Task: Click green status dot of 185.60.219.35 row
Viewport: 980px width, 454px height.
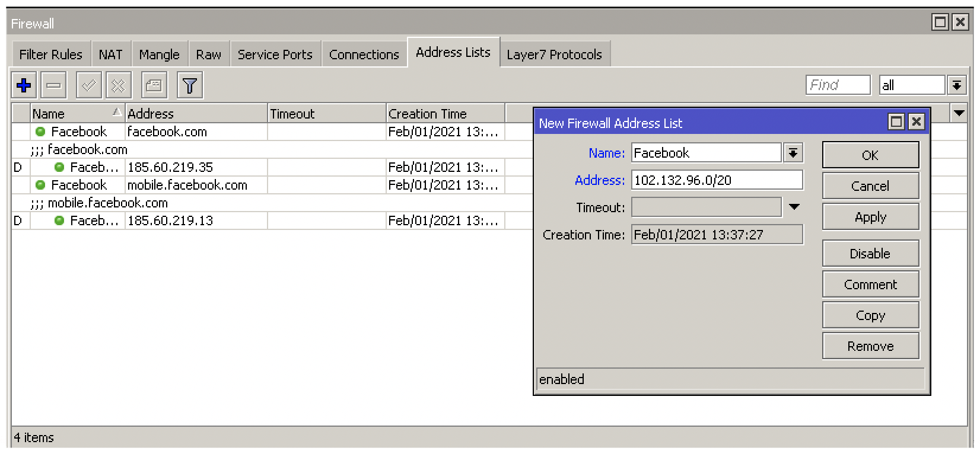Action: coord(59,167)
